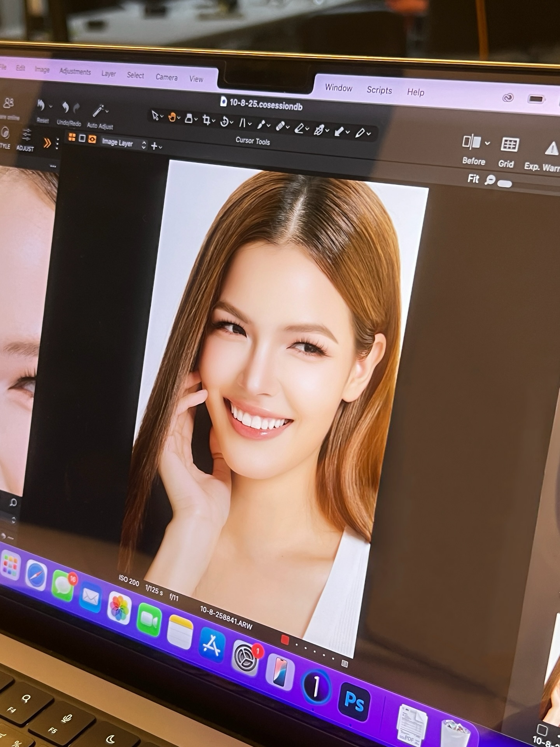Image resolution: width=560 pixels, height=747 pixels.
Task: Open the Scripts menu
Action: [379, 90]
